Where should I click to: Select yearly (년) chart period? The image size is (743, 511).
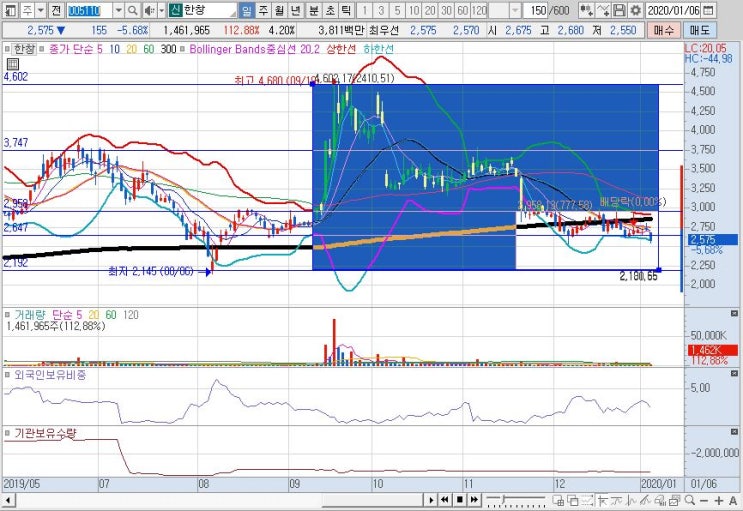[296, 10]
